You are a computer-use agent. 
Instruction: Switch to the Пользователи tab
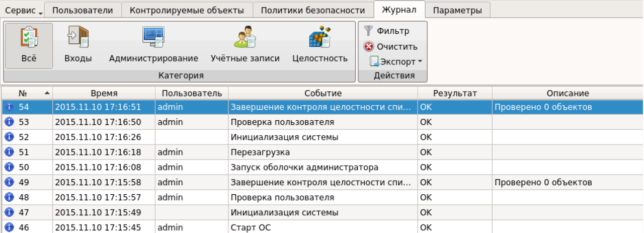pos(83,10)
